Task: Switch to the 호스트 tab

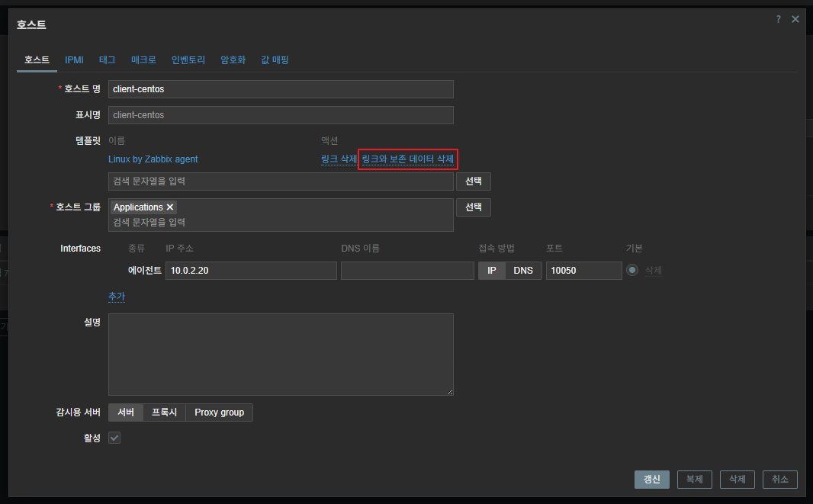Action: click(x=37, y=59)
